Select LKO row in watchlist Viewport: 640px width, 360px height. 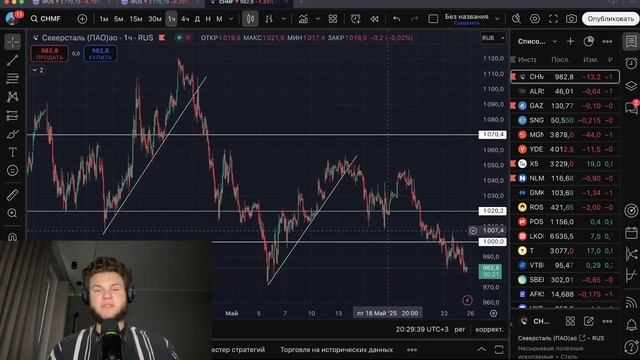point(565,236)
